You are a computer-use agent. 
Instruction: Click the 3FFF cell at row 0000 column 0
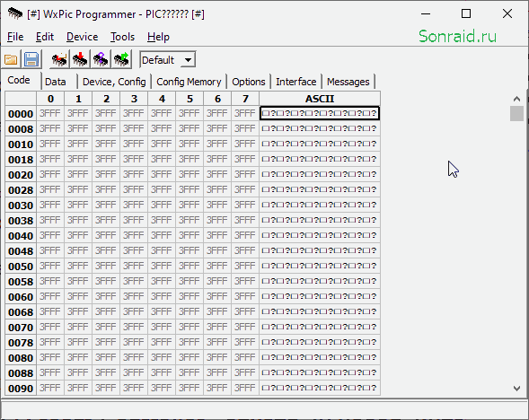[x=50, y=114]
